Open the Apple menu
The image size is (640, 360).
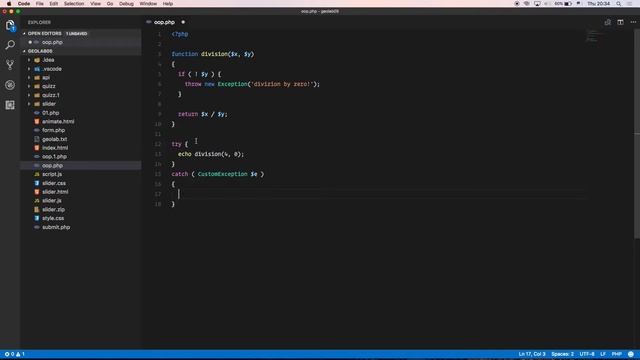coord(9,4)
